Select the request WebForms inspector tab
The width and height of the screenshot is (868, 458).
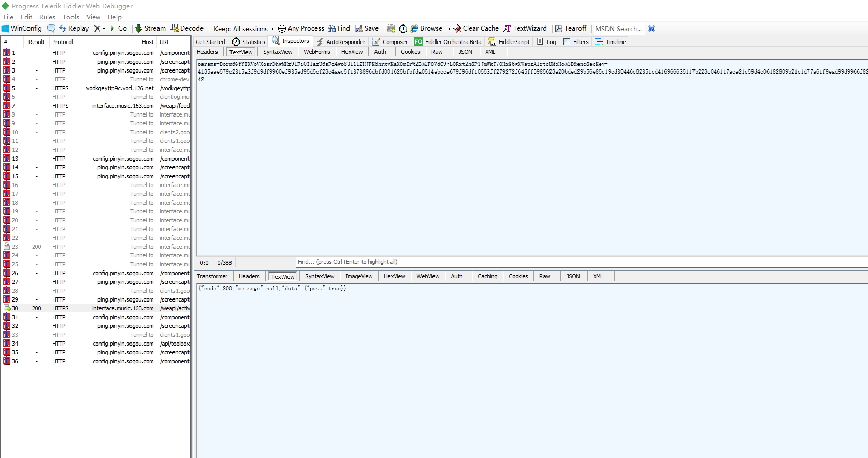317,52
